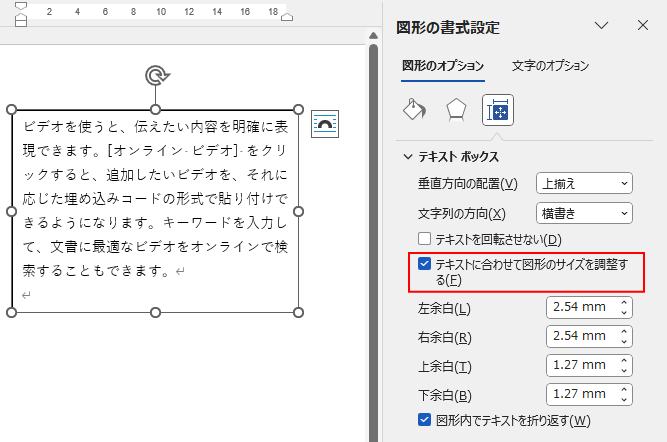This screenshot has width=667, height=442.
Task: Click the left-middle resize handle of the text box
Action: pos(11,211)
